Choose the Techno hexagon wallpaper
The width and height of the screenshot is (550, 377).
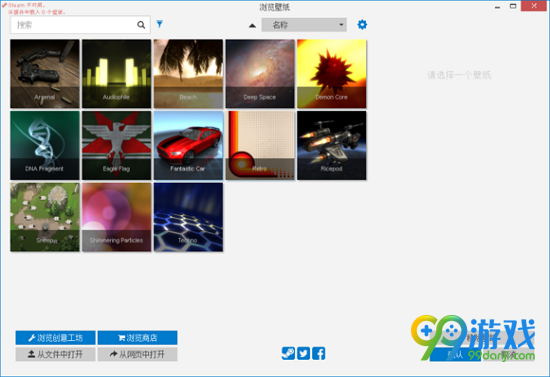(x=188, y=217)
